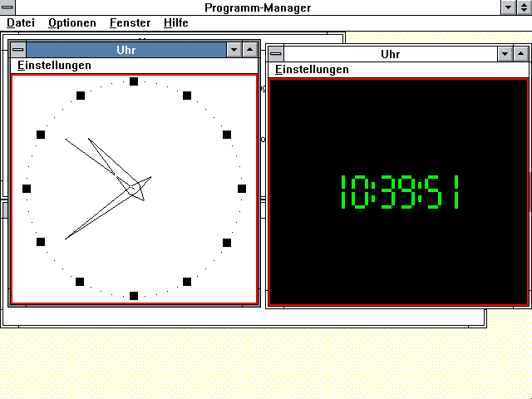Viewport: 532px width, 399px height.
Task: Open the Hilfe menu
Action: point(176,23)
